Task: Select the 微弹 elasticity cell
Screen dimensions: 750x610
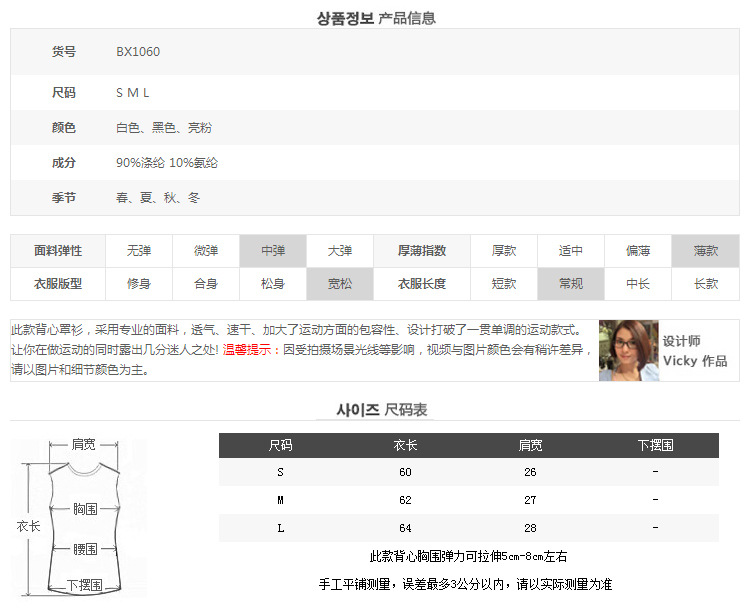Action: pos(206,251)
